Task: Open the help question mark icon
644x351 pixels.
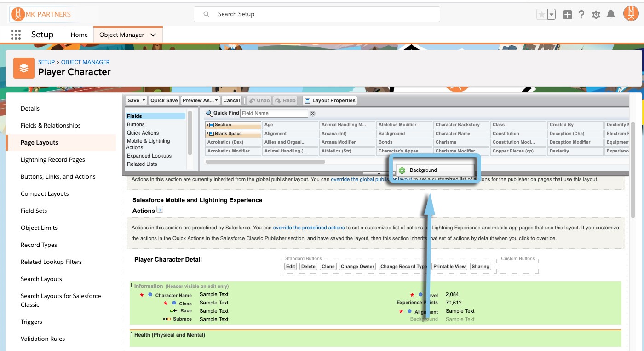Action: coord(581,15)
